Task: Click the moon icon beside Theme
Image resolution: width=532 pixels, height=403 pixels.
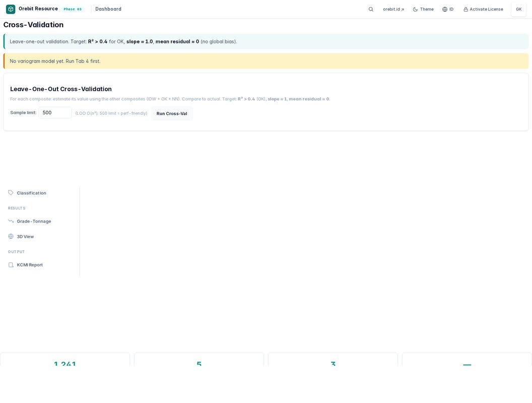Action: [415, 9]
